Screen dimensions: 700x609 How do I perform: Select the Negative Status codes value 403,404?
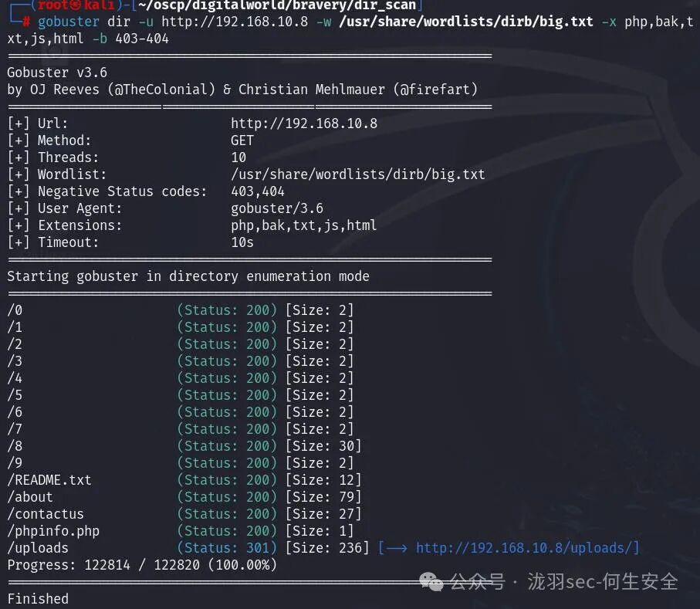point(258,191)
